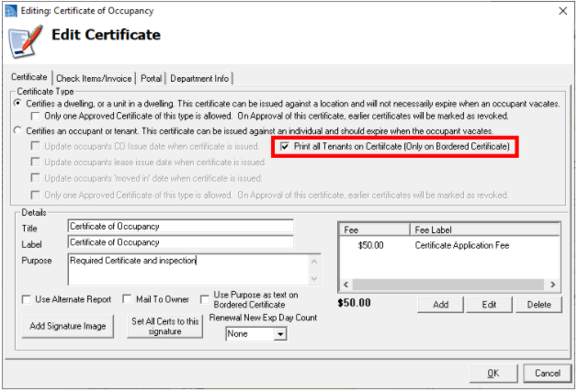Click the application icon in title bar

pyautogui.click(x=10, y=11)
